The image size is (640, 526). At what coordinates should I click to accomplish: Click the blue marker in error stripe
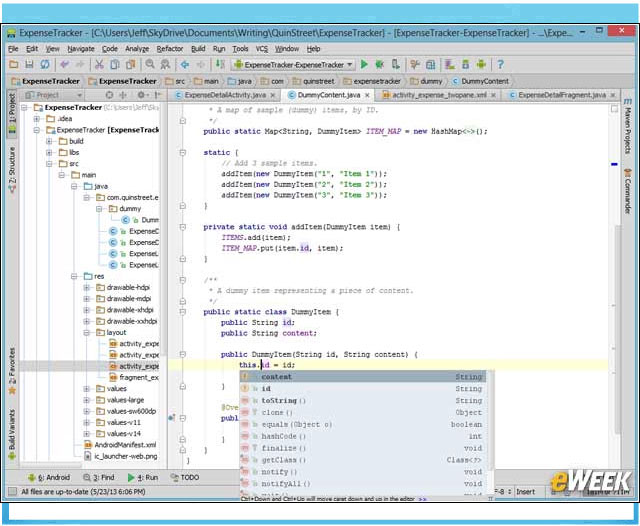click(x=614, y=164)
